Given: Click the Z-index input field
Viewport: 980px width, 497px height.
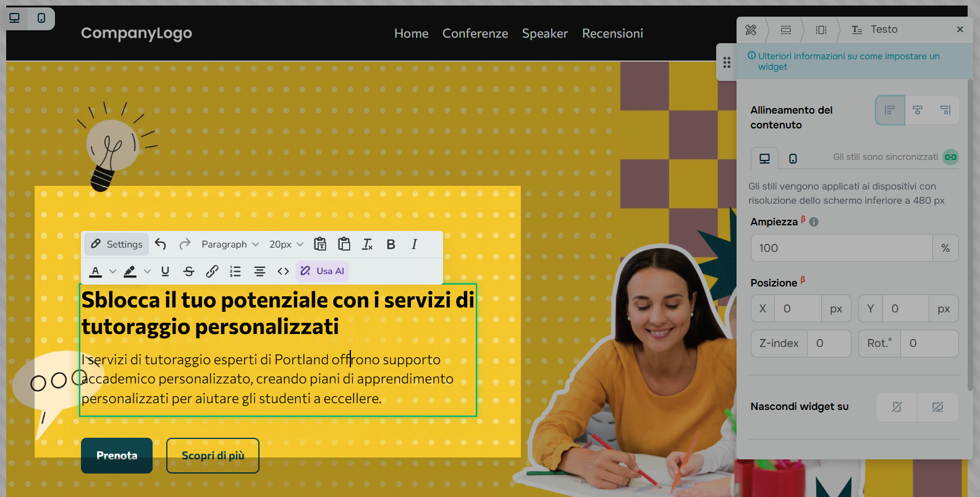Looking at the screenshot, I should point(829,343).
